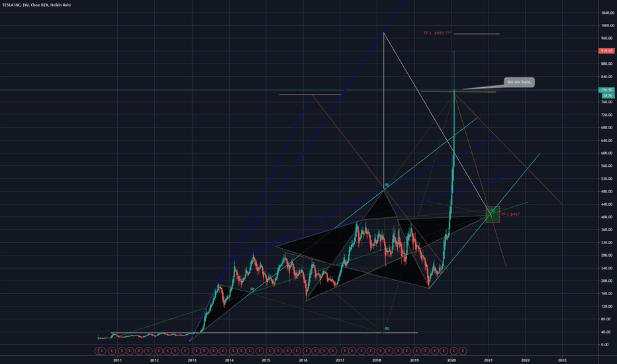Image resolution: width=617 pixels, height=364 pixels.
Task: Click the 960.00 price axis label
Action: 607,38
